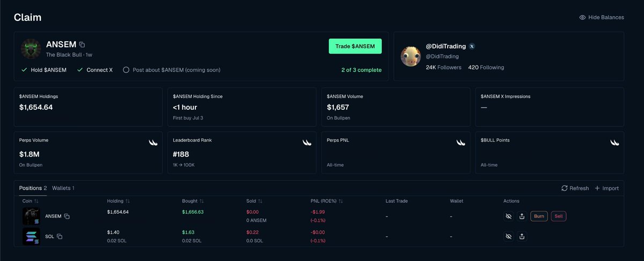This screenshot has width=644, height=261.
Task: Click the Bullpen logo on $BULL Points card
Action: (x=614, y=143)
